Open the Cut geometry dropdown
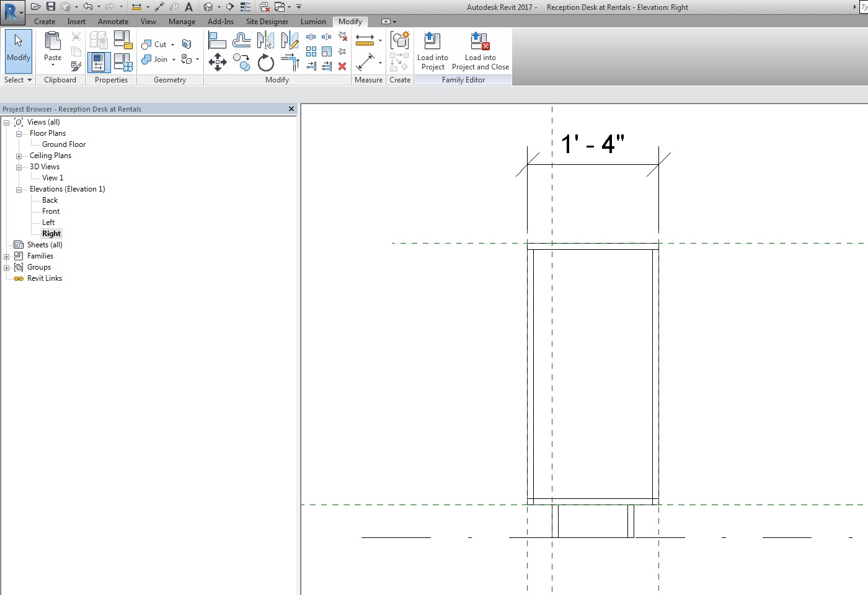Viewport: 868px width, 595px height. click(x=172, y=45)
